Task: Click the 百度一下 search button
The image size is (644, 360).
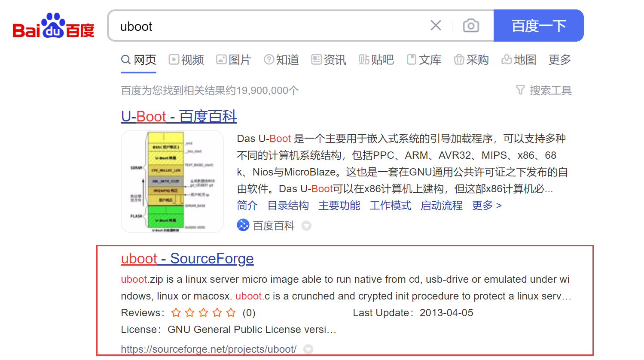Action: pos(539,26)
